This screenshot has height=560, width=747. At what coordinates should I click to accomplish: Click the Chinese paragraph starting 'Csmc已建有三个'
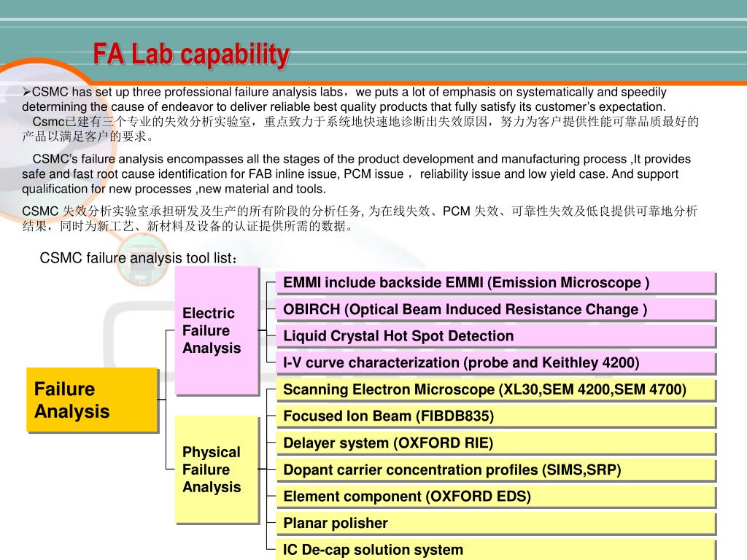[x=360, y=129]
